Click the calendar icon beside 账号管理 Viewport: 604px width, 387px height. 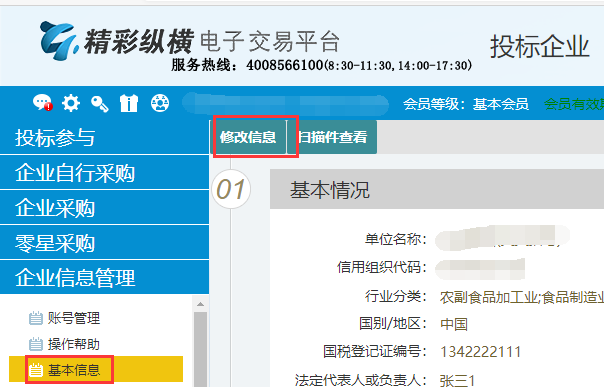(36, 318)
